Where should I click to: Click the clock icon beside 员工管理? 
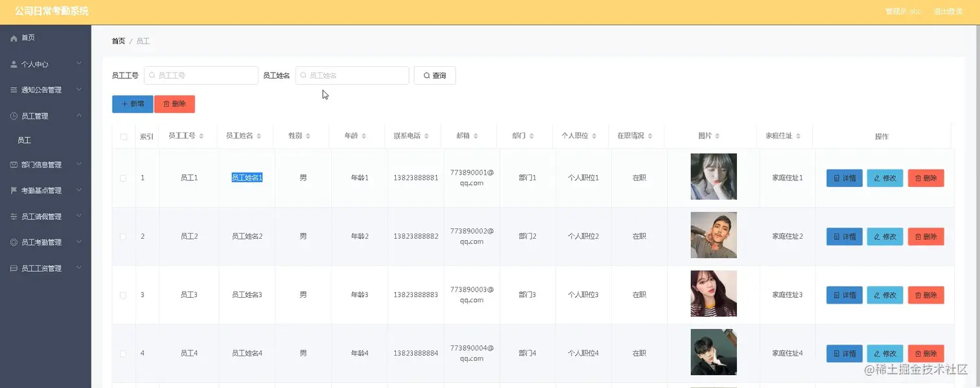pyautogui.click(x=14, y=116)
